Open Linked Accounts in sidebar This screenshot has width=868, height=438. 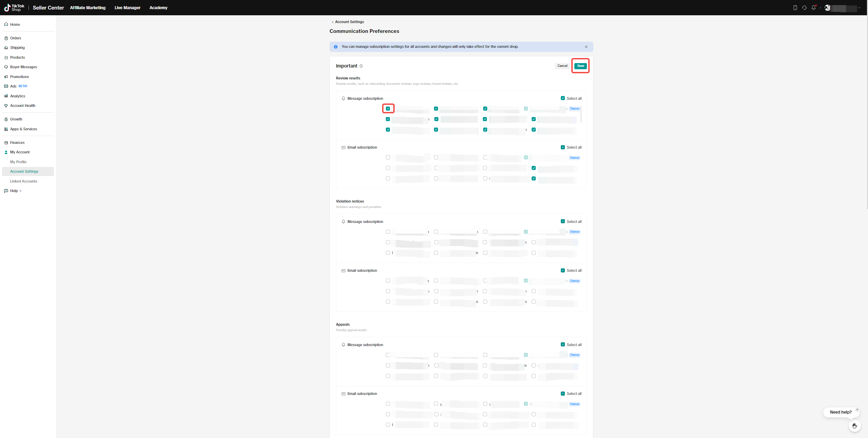coord(23,181)
